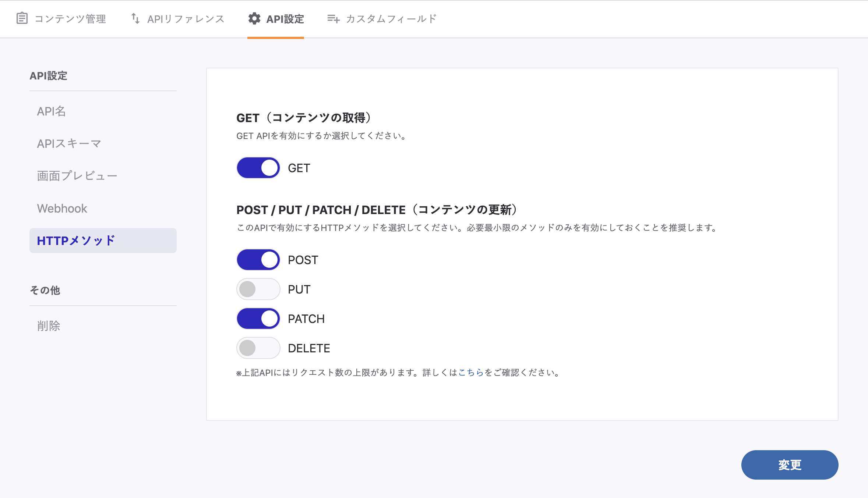Go to APIスキーマ settings
Image resolution: width=868 pixels, height=498 pixels.
(69, 143)
